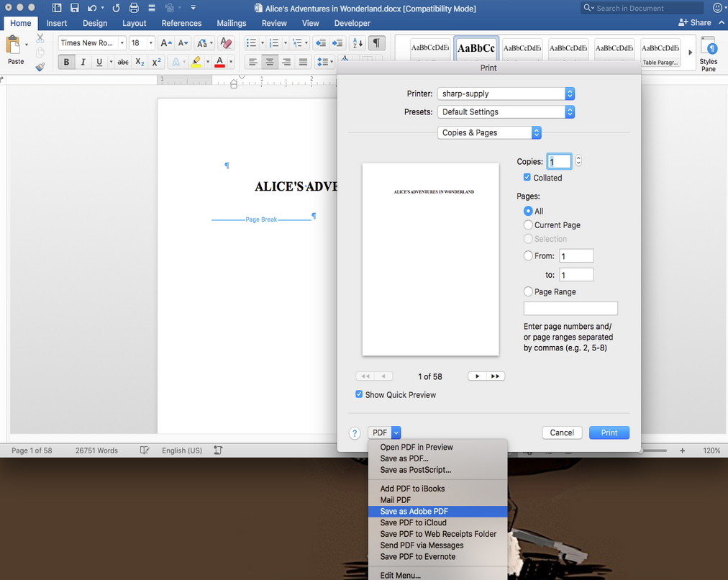Toggle Bold formatting
Screen dimensions: 728x580
tap(66, 62)
